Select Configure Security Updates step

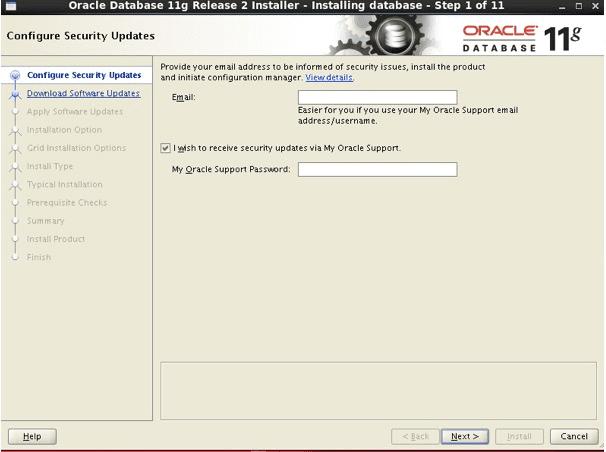click(84, 75)
